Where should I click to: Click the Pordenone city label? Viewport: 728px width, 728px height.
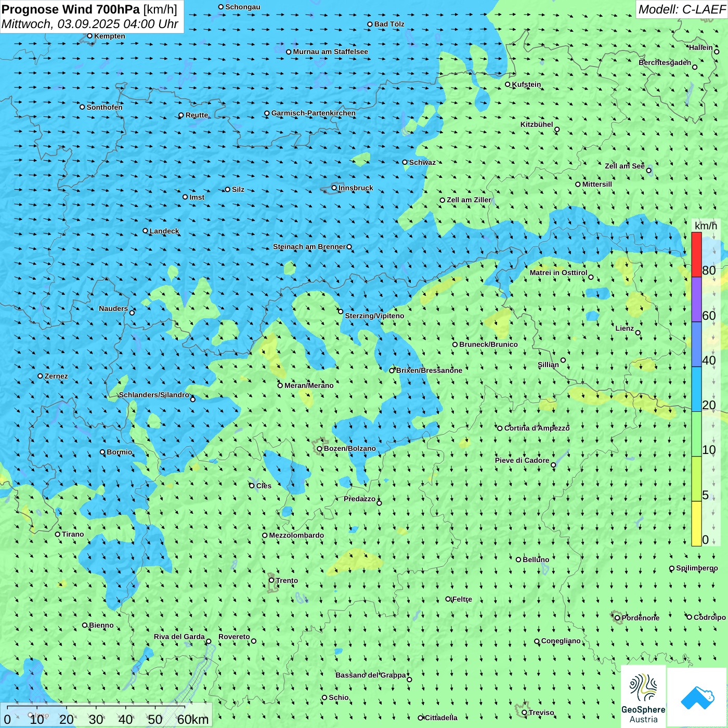pos(640,618)
